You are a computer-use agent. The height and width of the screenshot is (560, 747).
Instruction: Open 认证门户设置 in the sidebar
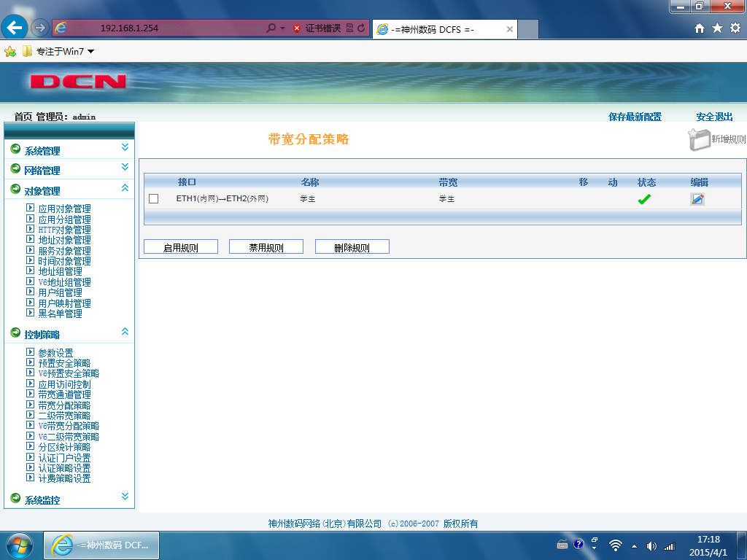(64, 458)
